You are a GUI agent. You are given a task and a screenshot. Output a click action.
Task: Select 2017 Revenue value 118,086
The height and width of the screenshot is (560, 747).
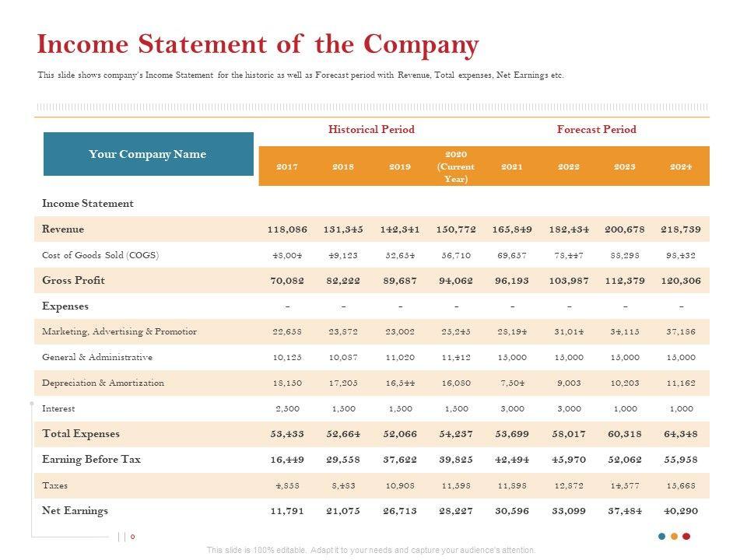click(x=287, y=229)
